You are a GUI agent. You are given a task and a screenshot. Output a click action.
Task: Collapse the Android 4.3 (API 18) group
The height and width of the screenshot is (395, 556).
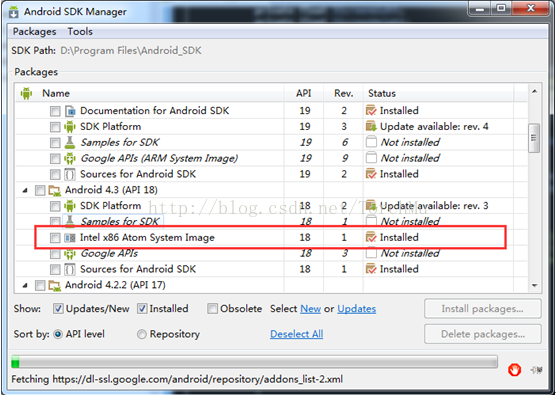click(25, 190)
